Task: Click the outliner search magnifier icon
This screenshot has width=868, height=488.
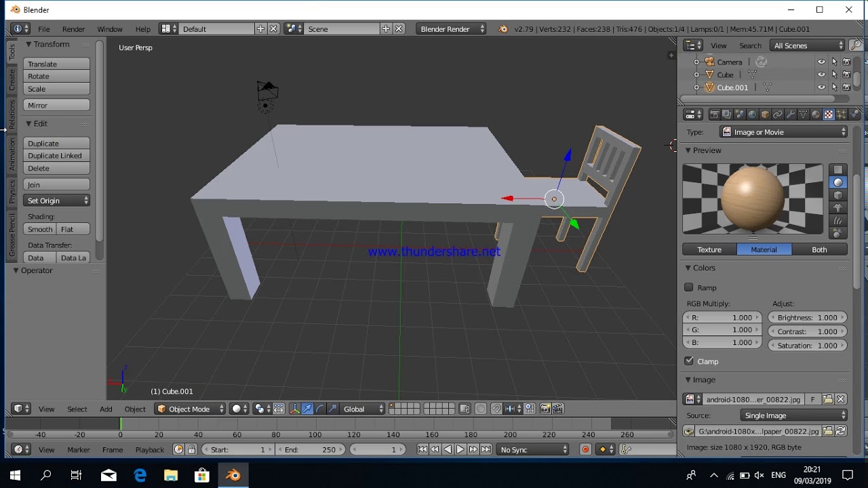Action: (x=856, y=45)
